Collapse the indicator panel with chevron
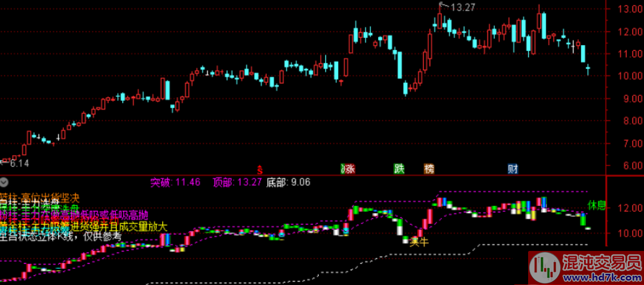The width and height of the screenshot is (644, 285). 5,183
